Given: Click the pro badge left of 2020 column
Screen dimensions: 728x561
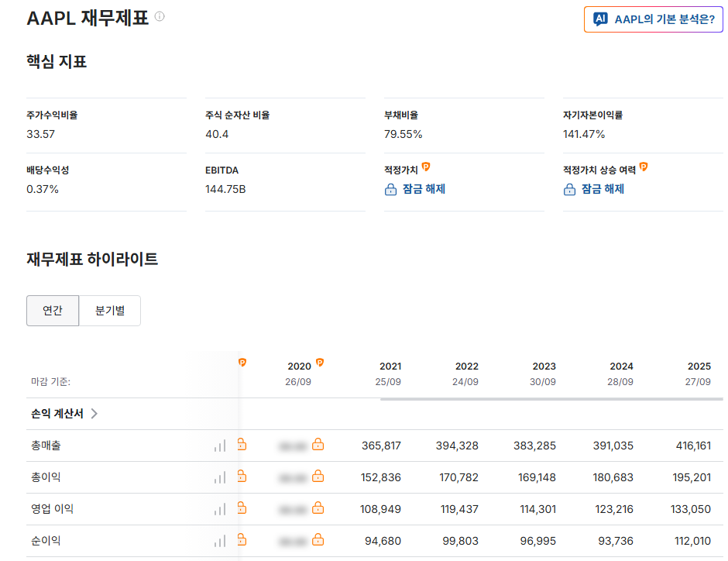Looking at the screenshot, I should (242, 362).
